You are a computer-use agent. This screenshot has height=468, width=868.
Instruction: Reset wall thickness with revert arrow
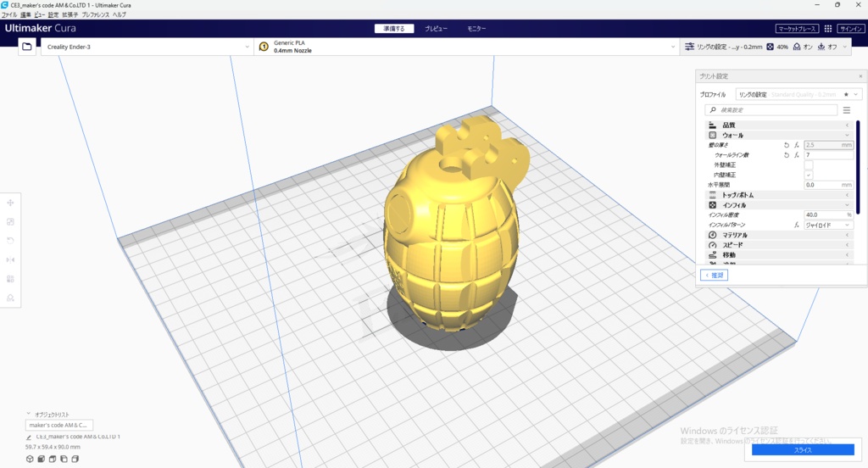pos(786,145)
